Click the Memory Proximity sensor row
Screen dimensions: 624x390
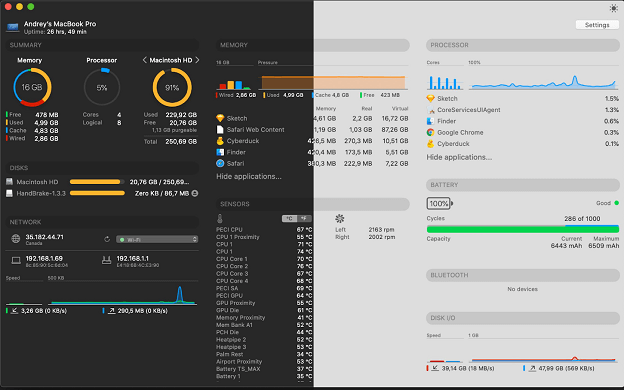tap(264, 318)
